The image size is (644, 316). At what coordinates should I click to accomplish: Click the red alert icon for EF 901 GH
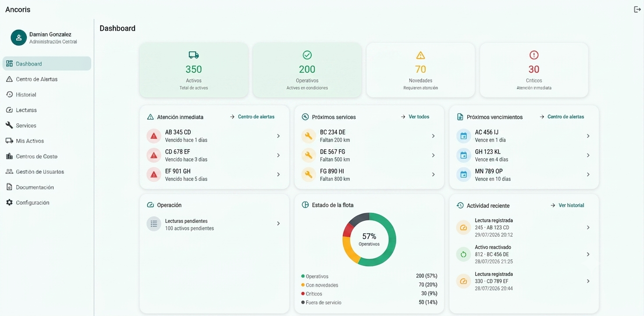click(154, 175)
